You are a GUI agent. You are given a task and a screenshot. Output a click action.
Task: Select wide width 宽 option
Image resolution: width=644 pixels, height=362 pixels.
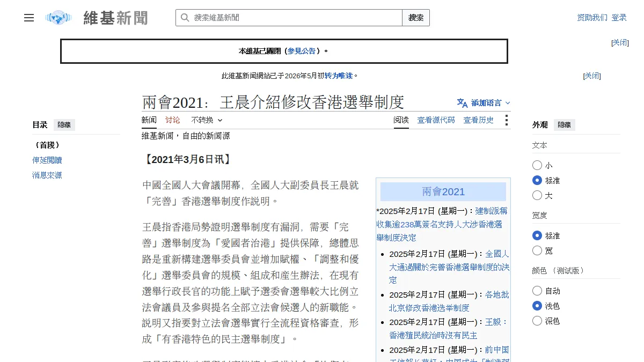537,250
